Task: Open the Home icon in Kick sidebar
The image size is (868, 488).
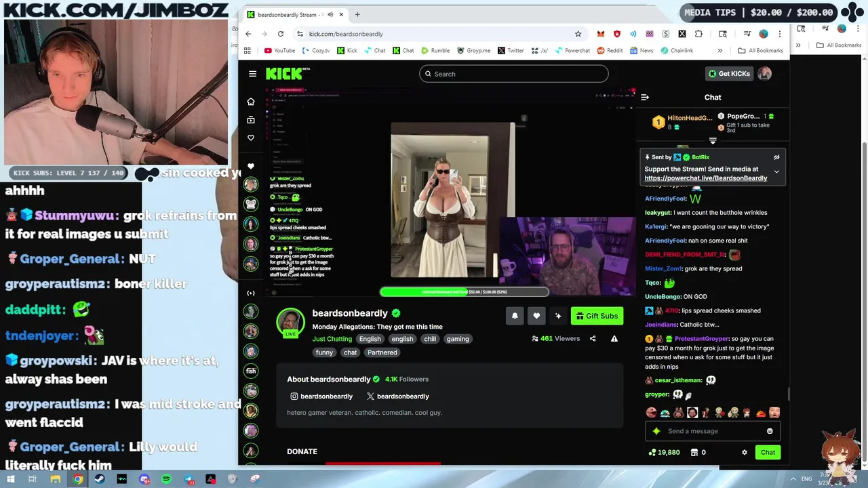Action: (251, 102)
